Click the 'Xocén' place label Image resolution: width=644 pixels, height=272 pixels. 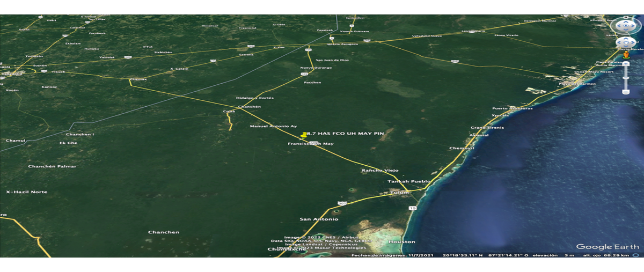tap(12, 90)
